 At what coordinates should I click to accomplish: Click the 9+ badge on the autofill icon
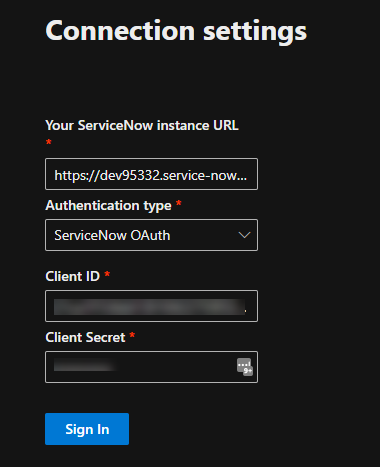coord(248,371)
